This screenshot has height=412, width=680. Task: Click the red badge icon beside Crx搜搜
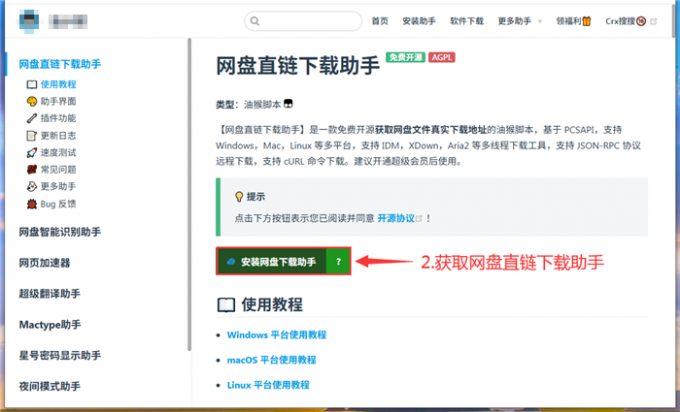click(x=641, y=21)
